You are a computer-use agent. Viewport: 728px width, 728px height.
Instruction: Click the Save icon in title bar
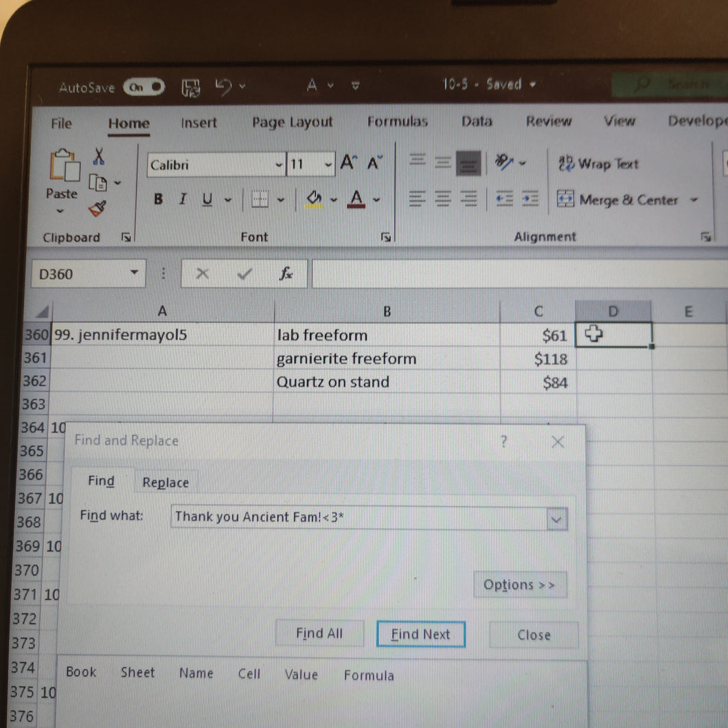point(190,87)
